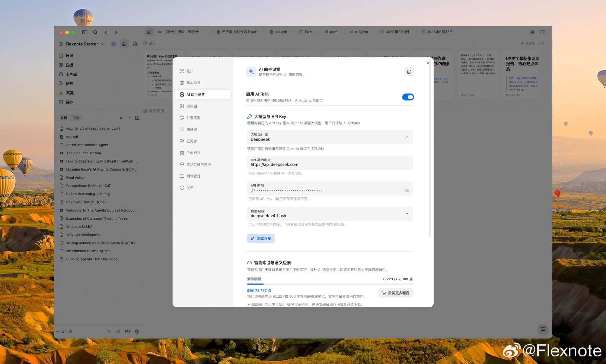Click 新建笔记卡片 at top right

[x=533, y=43]
